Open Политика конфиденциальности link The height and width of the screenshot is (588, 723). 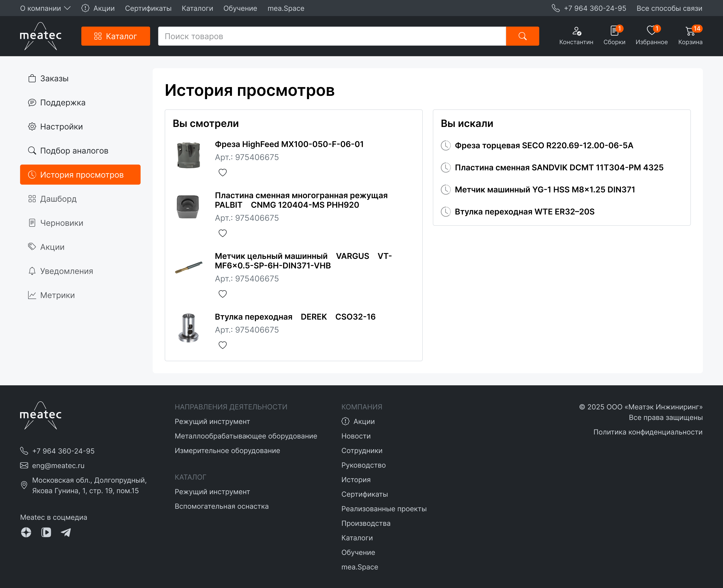(648, 432)
